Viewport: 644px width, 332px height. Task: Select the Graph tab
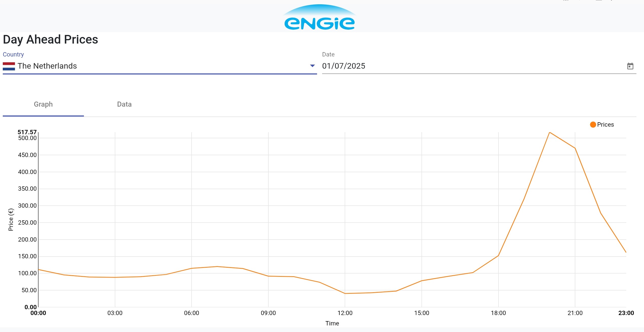pos(43,104)
